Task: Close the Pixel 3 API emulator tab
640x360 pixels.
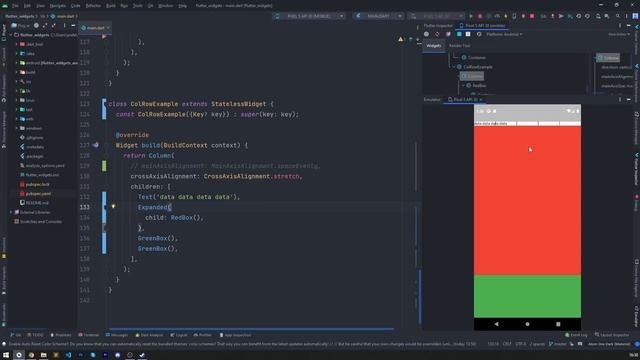Action: [481, 100]
